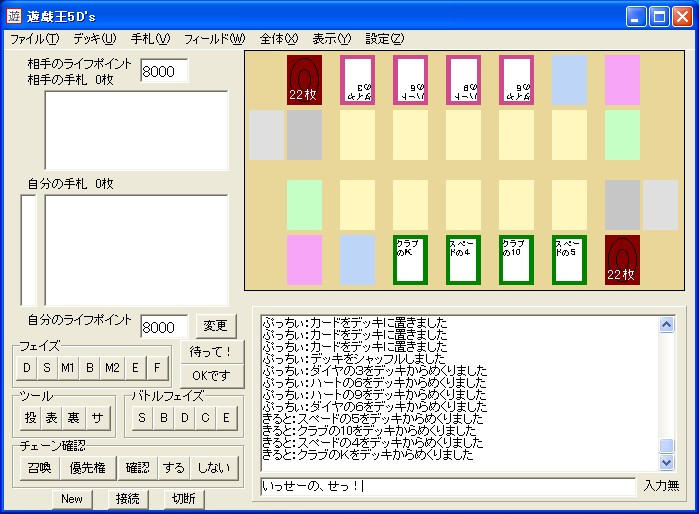Click the opponent's 22枚 deck card

coord(304,80)
